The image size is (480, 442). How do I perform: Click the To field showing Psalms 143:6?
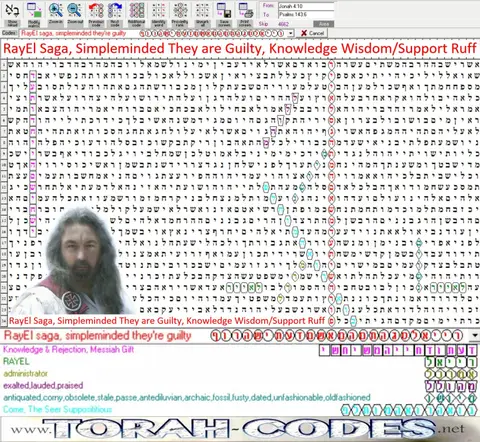(306, 14)
